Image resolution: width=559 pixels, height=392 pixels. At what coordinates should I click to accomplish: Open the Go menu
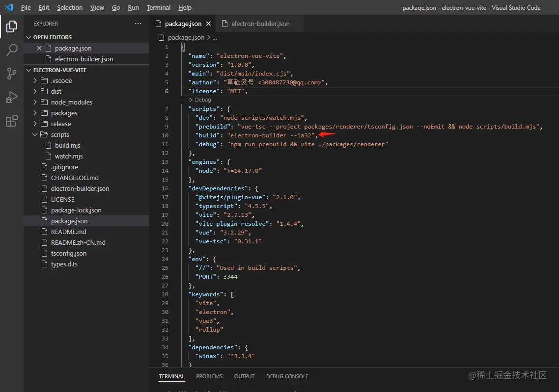(x=116, y=7)
